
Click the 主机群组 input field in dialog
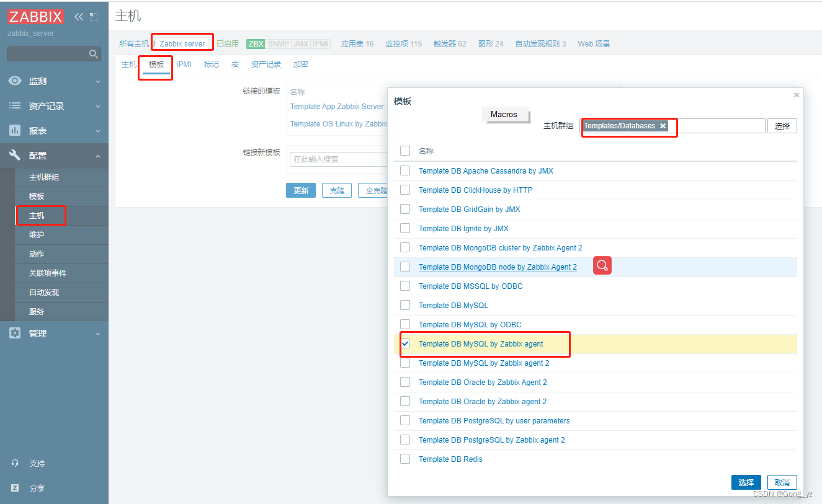[672, 126]
